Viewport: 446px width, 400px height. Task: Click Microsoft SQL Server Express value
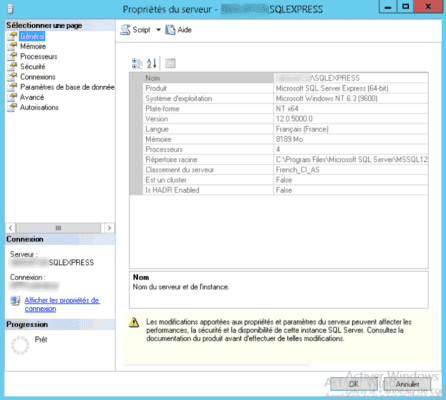click(332, 88)
